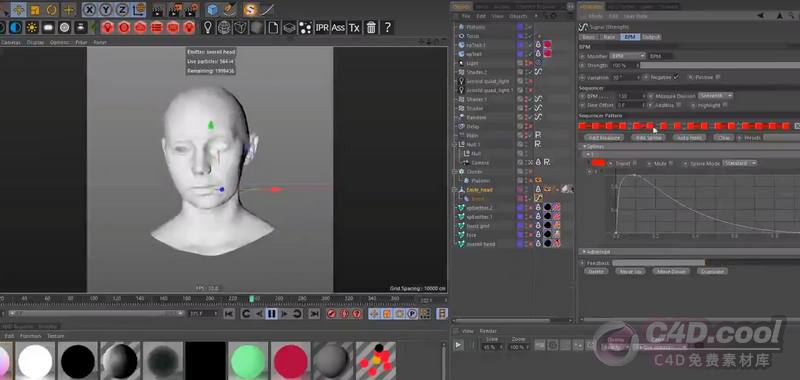Screen dimensions: 800x380
Task: Open the Spline Mode dropdown
Action: tap(739, 163)
